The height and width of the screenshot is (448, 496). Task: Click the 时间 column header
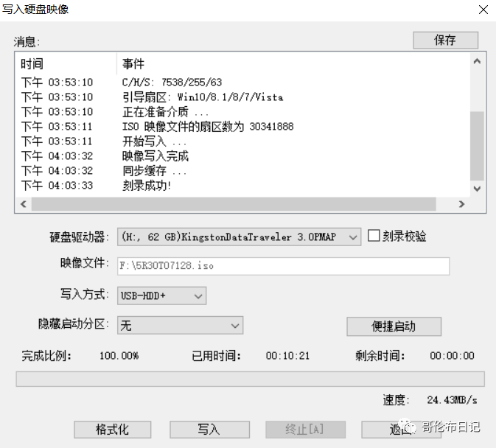pyautogui.click(x=66, y=64)
